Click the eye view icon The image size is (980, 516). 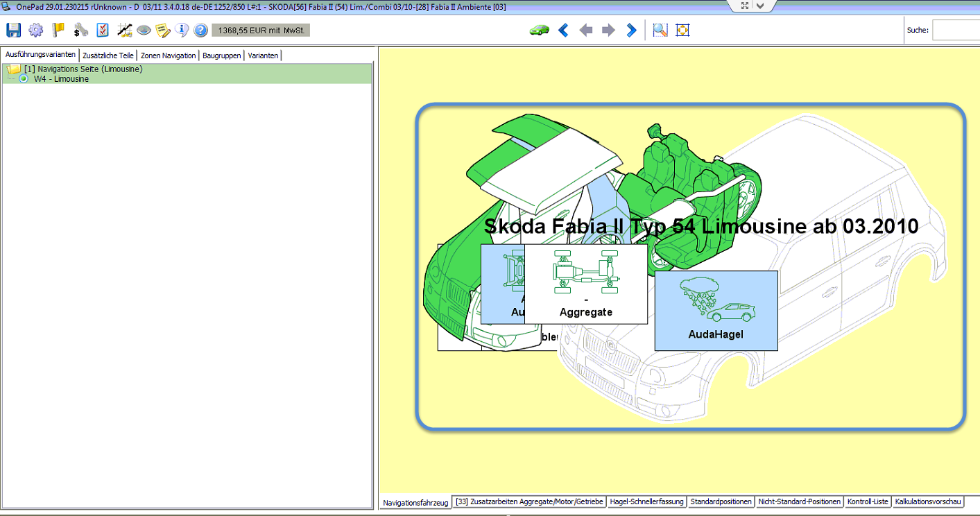[x=144, y=30]
